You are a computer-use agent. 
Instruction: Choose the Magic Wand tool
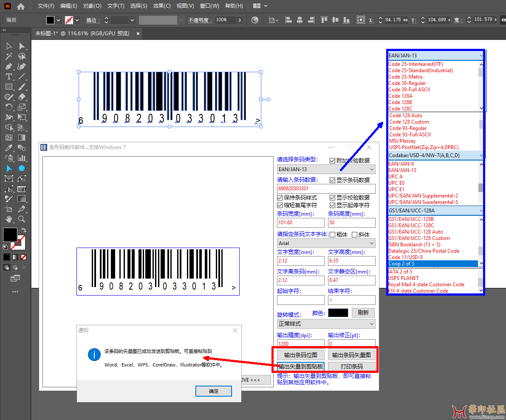pos(9,56)
